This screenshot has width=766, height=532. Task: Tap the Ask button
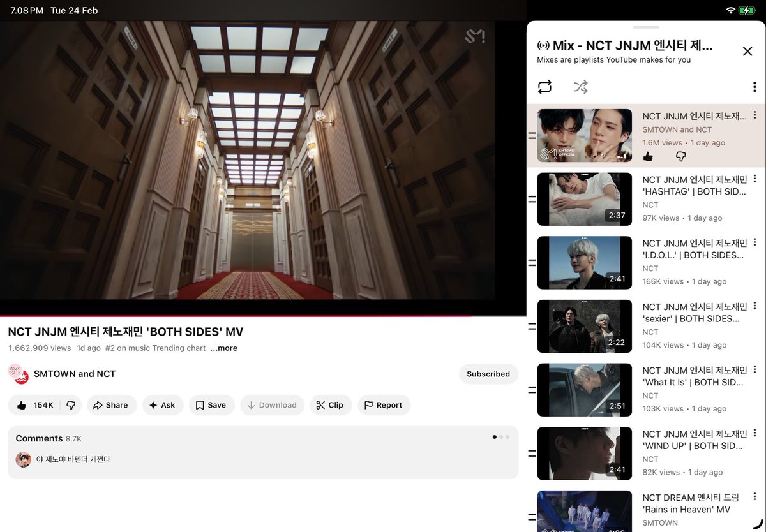(x=163, y=405)
